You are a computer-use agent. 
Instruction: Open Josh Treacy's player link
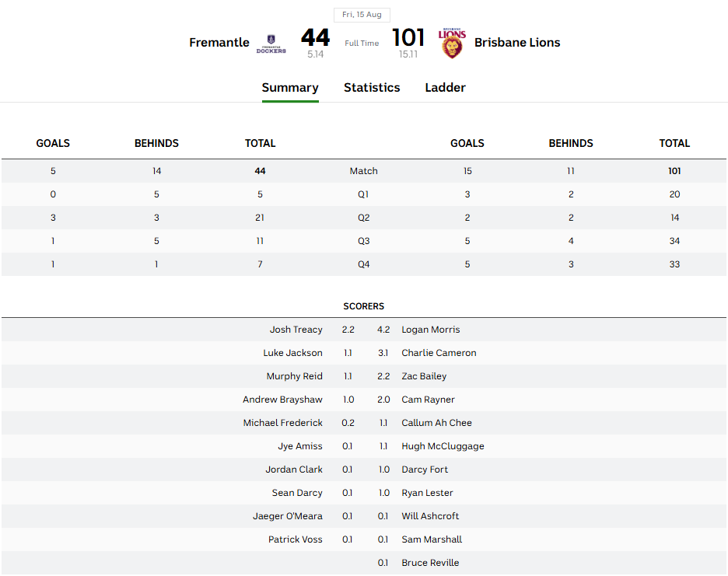(x=296, y=330)
